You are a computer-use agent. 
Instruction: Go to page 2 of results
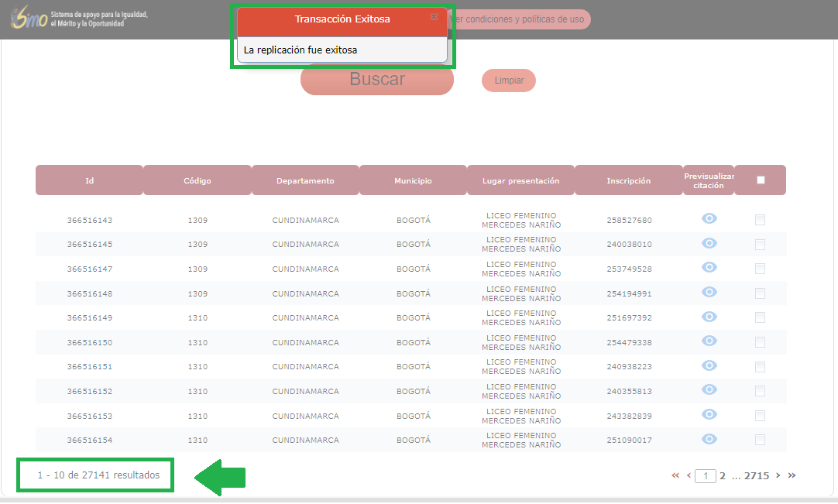[723, 476]
